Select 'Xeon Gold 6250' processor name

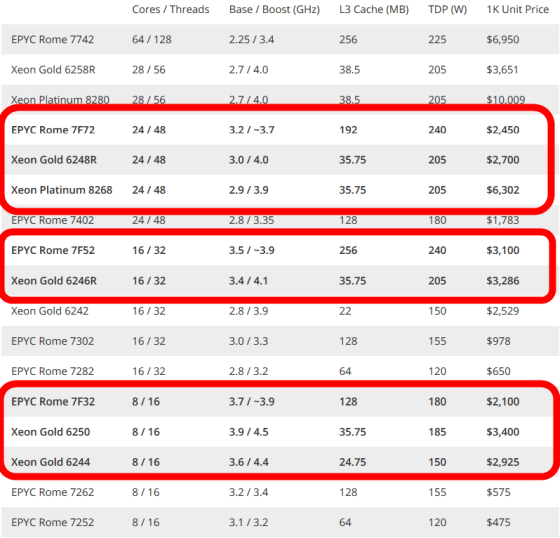tap(50, 432)
